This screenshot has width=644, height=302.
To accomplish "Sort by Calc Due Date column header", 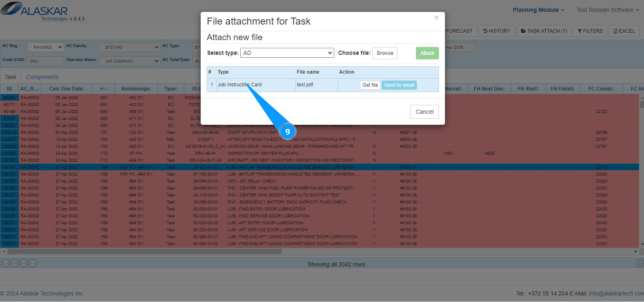I will click(x=67, y=89).
